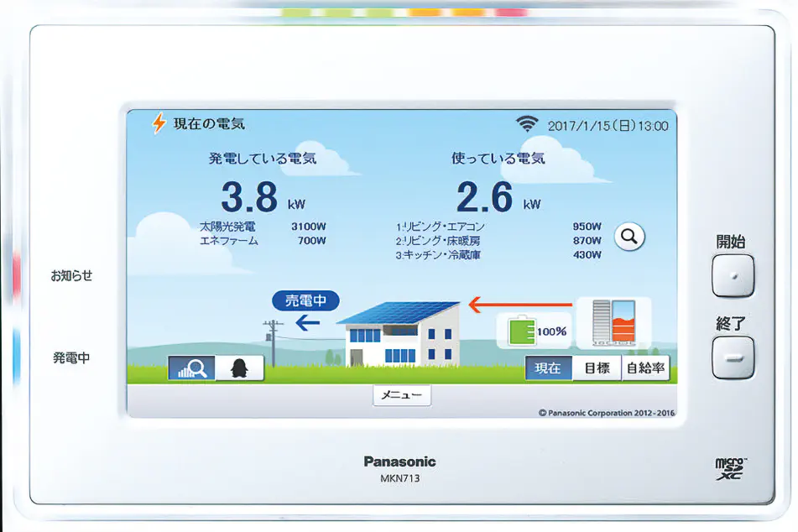Select the penguin character icon
798x532 pixels.
pyautogui.click(x=239, y=368)
